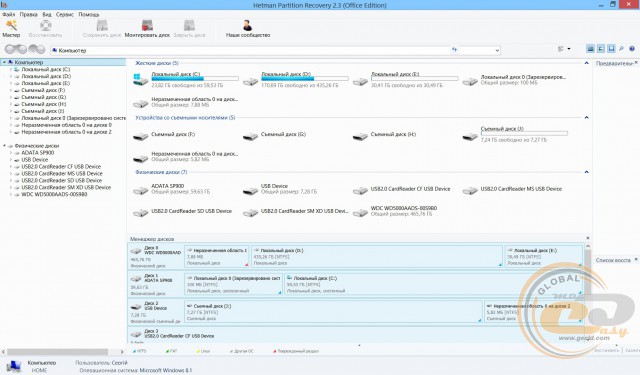This screenshot has width=640, height=375.
Task: Expand ADATA SP900 in tree
Action: (x=11, y=153)
